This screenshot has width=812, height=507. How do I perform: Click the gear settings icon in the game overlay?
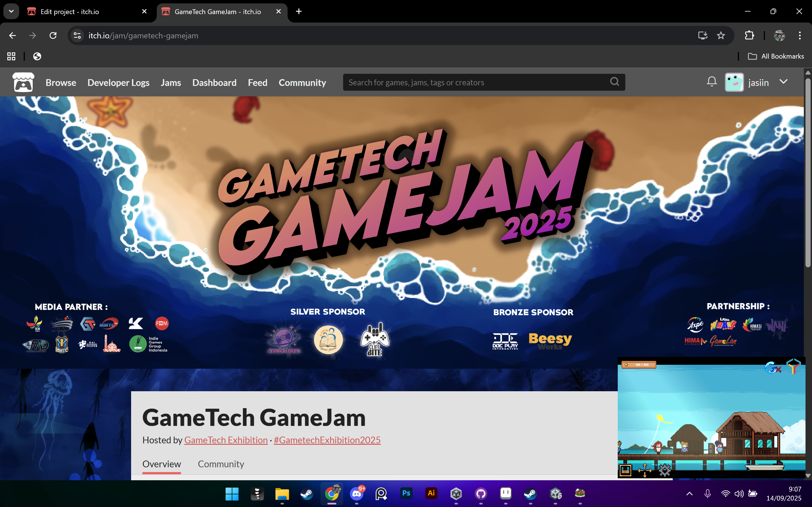click(x=664, y=470)
